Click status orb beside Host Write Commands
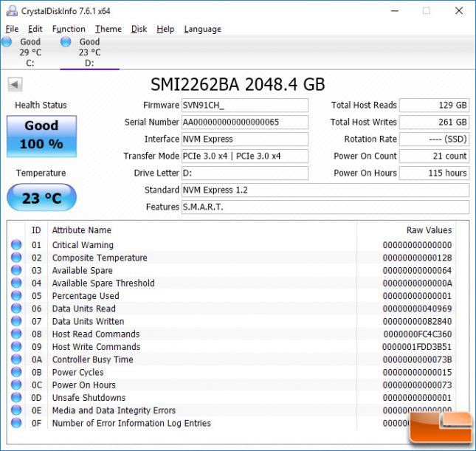Image resolution: width=476 pixels, height=451 pixels. 16,346
